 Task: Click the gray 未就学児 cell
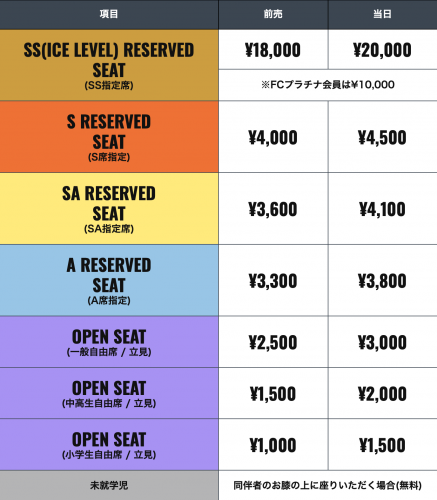[109, 485]
